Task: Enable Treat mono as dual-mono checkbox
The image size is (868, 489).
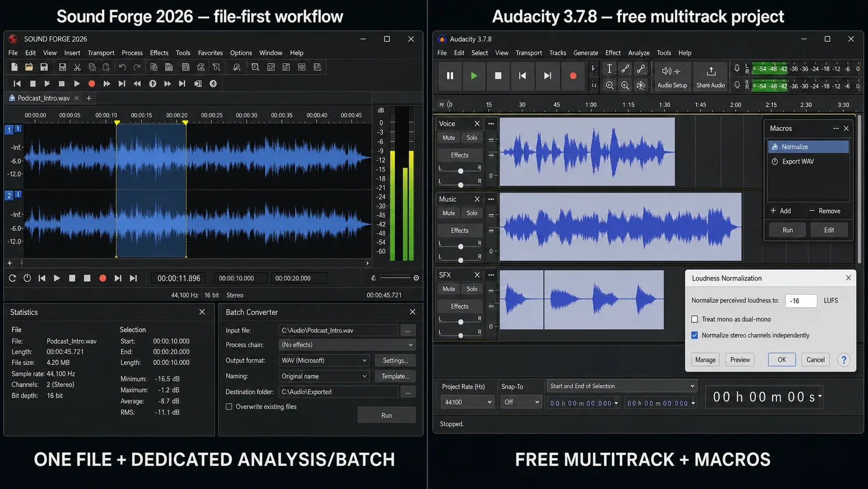Action: pyautogui.click(x=695, y=319)
